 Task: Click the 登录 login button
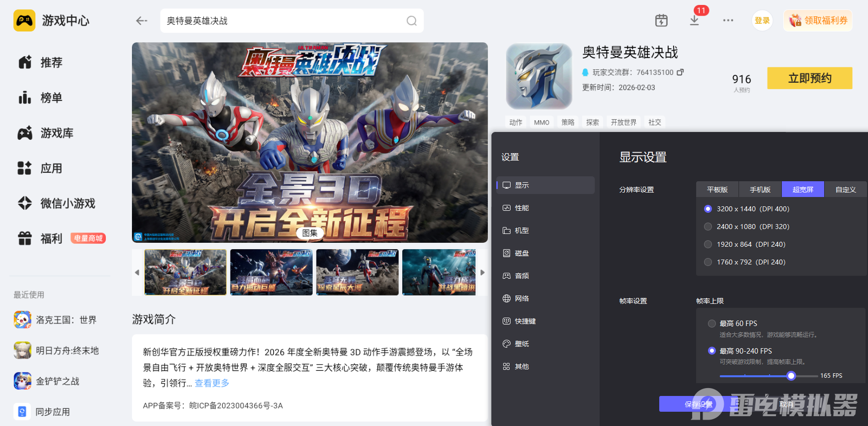(x=762, y=21)
